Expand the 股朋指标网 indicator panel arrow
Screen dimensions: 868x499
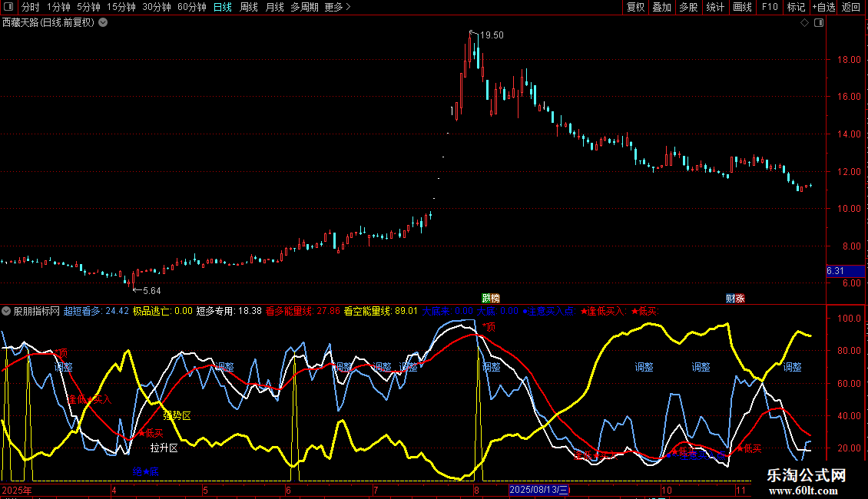click(x=6, y=311)
